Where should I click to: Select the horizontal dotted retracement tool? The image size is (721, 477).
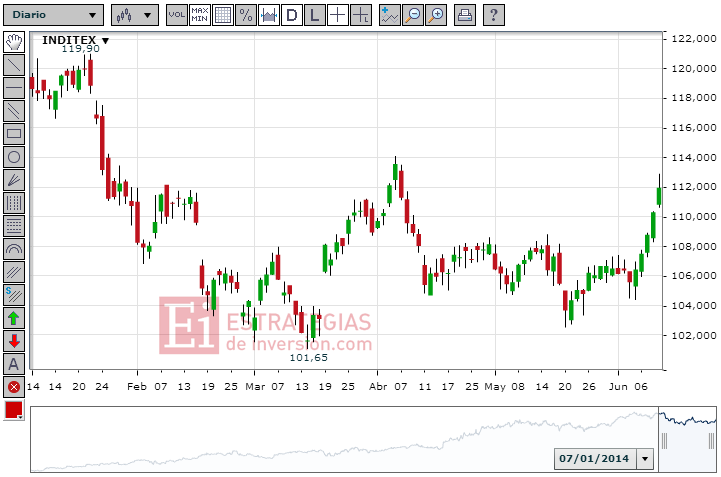[14, 226]
